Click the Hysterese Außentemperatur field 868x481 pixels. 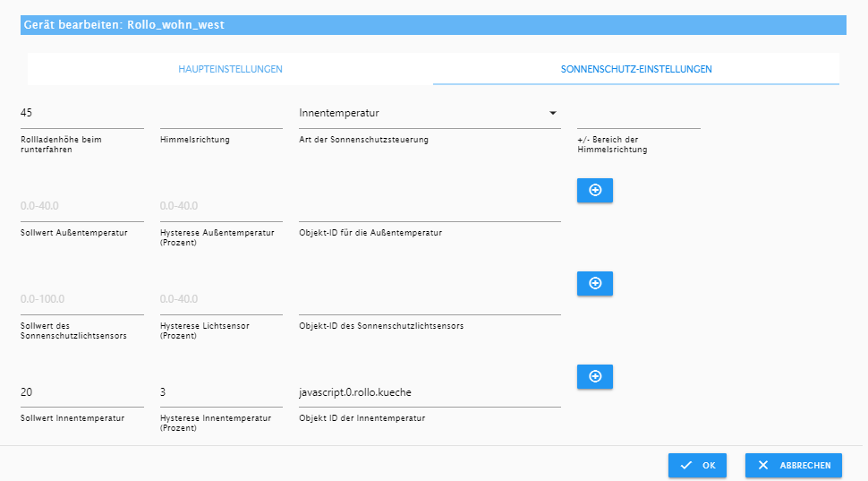221,206
